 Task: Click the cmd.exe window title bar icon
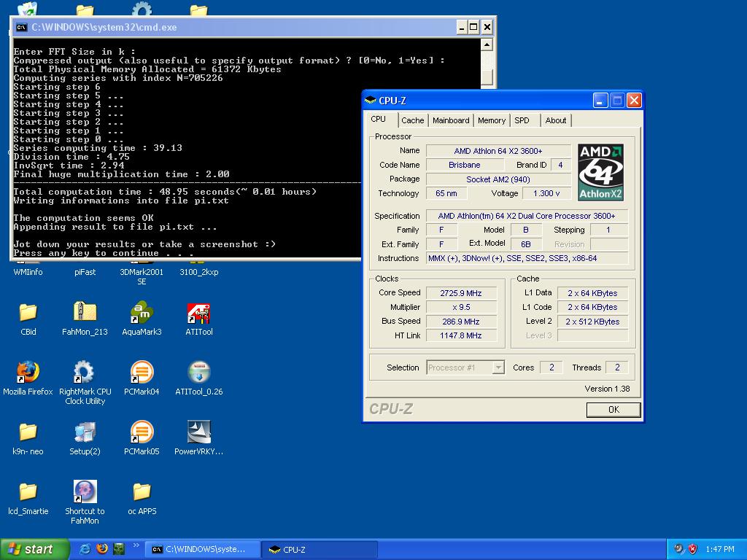point(21,27)
